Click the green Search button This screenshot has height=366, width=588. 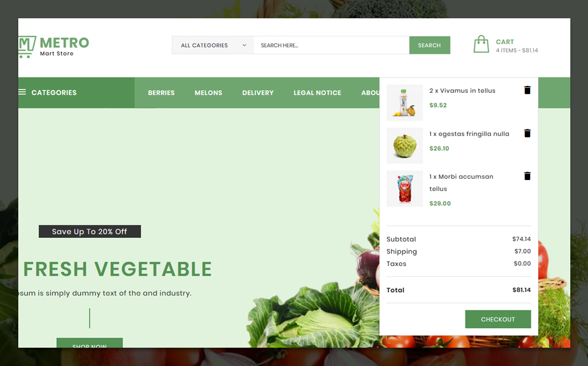430,45
